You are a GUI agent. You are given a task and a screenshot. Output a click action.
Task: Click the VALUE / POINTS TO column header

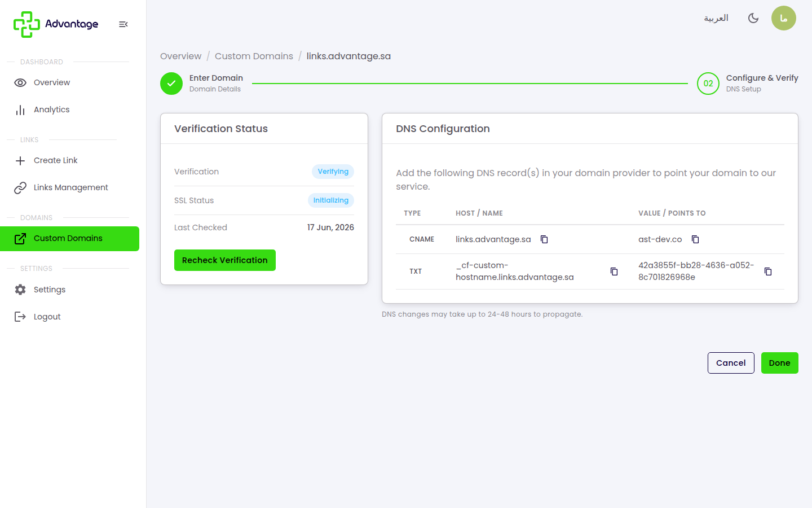(672, 213)
